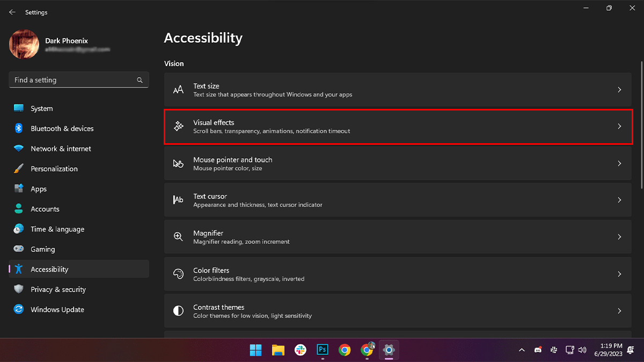Click the Visual effects sparkle icon
Image resolution: width=644 pixels, height=362 pixels.
178,127
